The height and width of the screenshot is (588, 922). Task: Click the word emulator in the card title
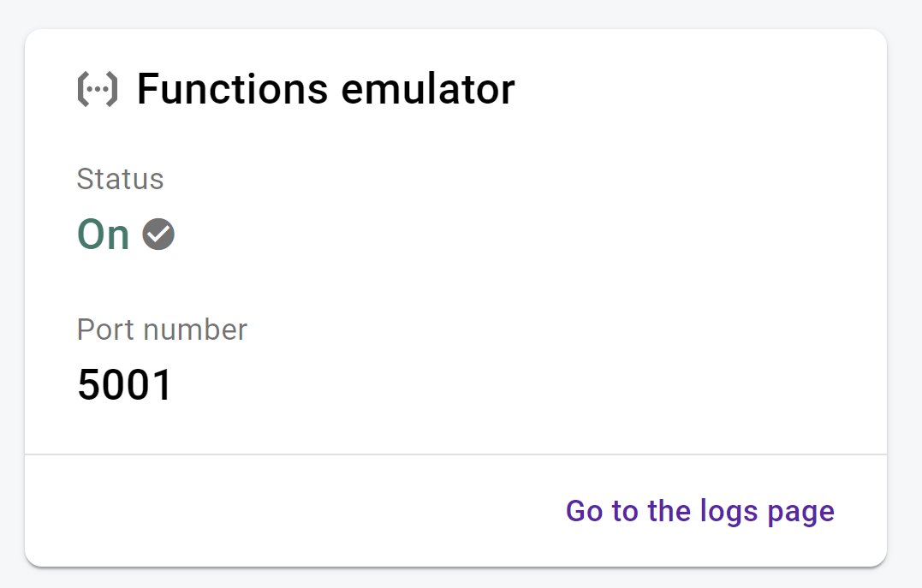pyautogui.click(x=428, y=89)
